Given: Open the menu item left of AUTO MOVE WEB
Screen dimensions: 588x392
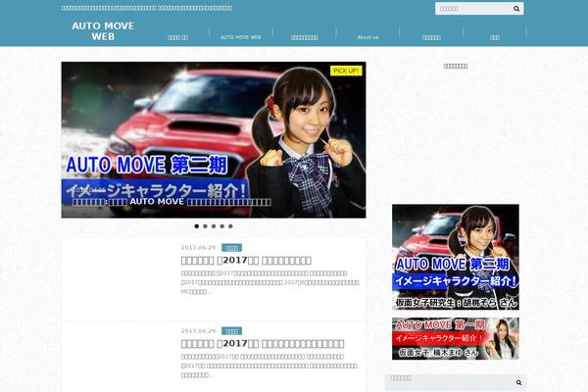Looking at the screenshot, I should coord(177,37).
